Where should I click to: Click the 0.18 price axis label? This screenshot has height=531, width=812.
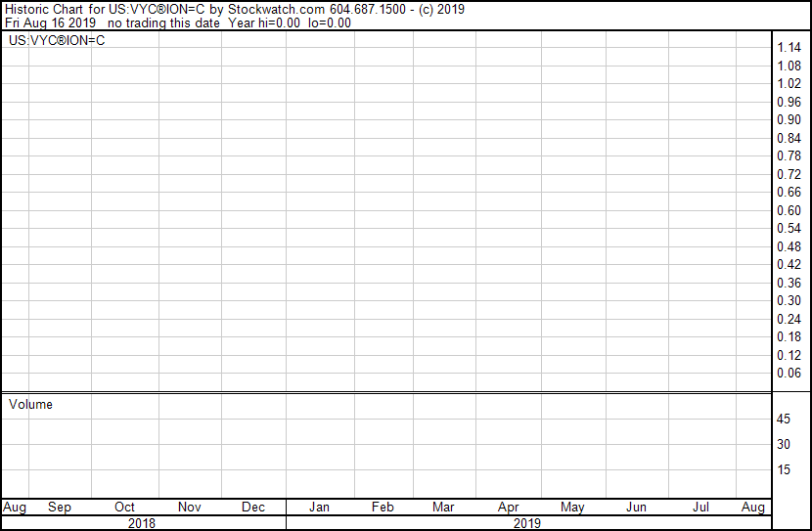[x=789, y=337]
